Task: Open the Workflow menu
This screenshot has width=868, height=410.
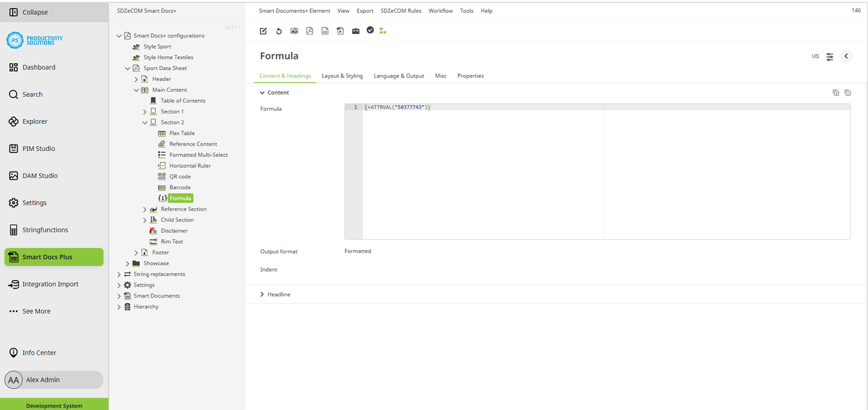Action: [441, 11]
